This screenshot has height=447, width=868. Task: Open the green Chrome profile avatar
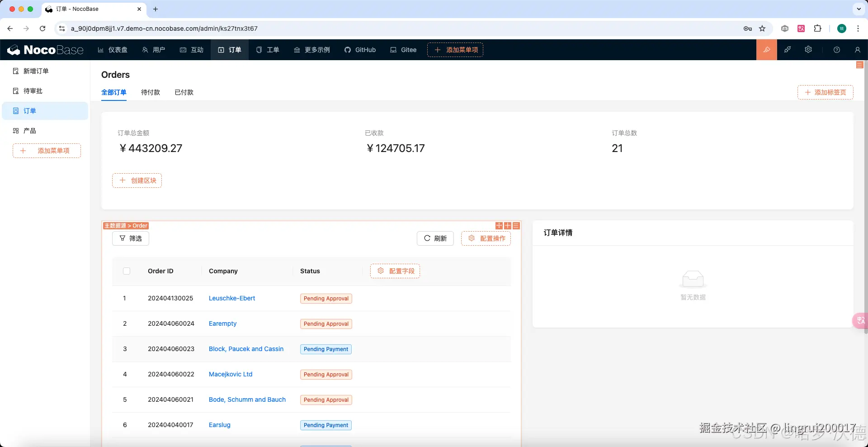pos(842,29)
